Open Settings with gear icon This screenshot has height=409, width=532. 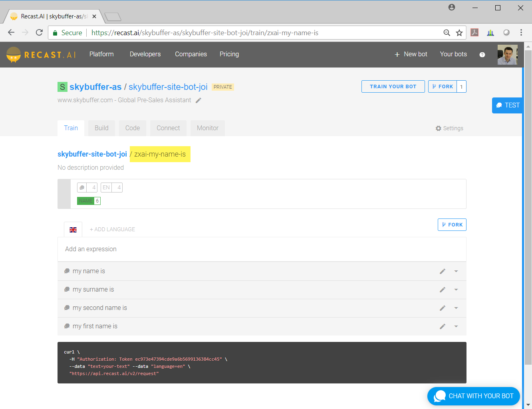point(449,128)
